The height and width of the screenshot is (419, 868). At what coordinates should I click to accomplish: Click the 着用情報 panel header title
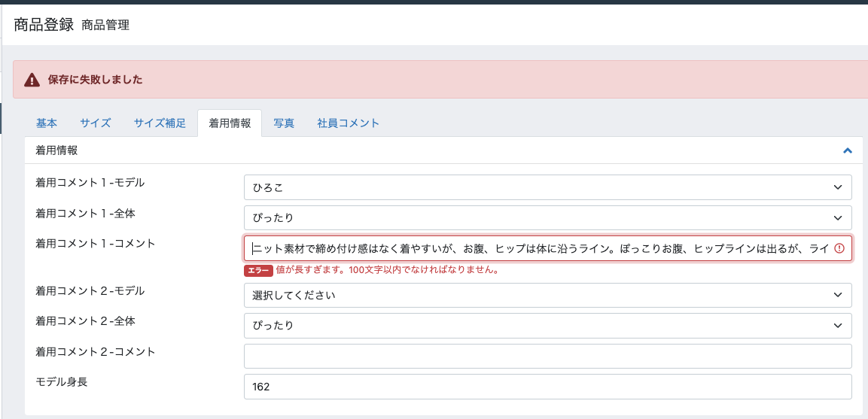click(x=56, y=150)
